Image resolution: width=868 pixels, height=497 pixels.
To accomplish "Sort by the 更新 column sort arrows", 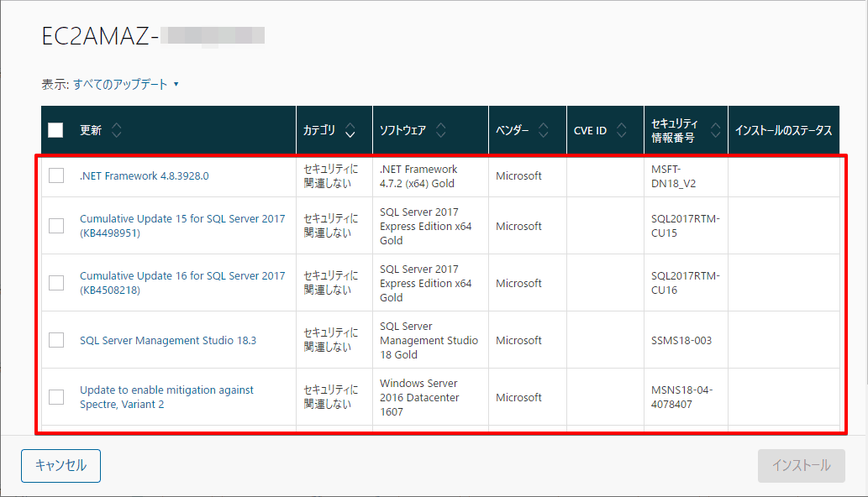I will (x=116, y=130).
